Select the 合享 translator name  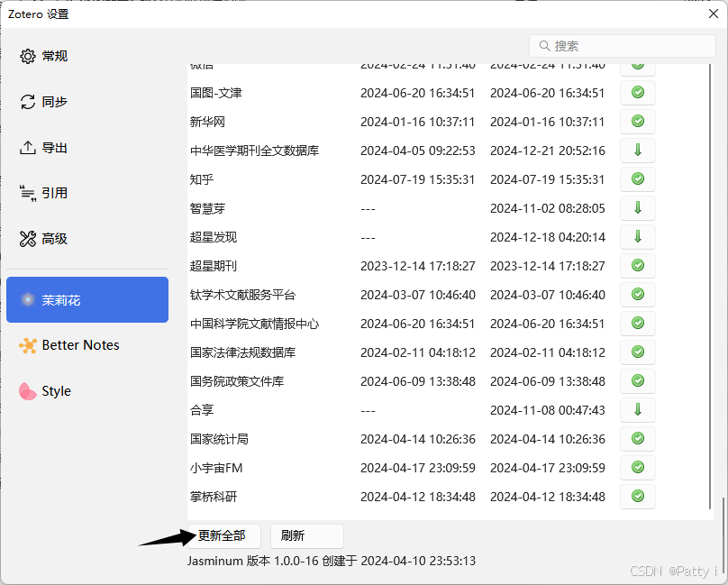(x=202, y=410)
